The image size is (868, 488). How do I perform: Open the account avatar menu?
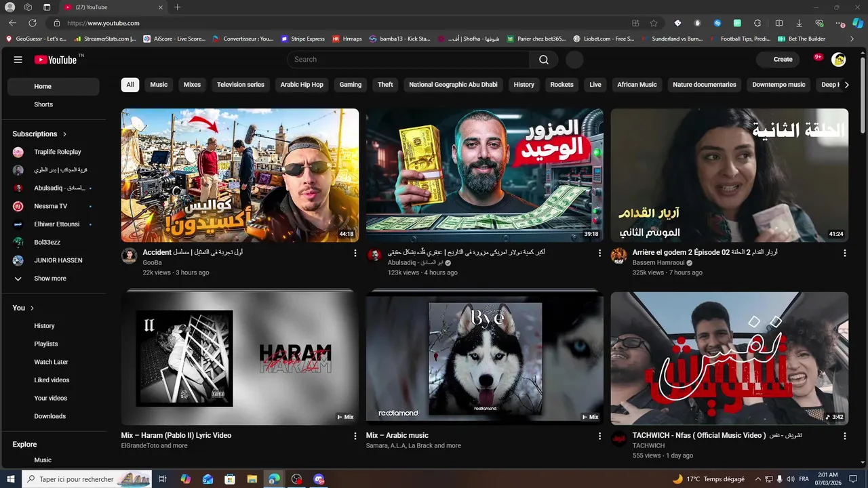coord(839,60)
